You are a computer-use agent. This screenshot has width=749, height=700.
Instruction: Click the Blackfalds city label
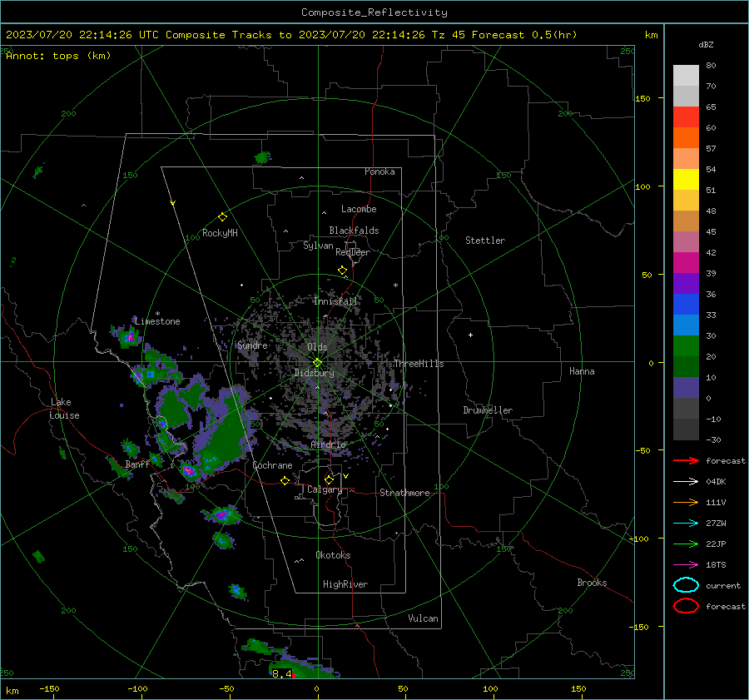(354, 231)
